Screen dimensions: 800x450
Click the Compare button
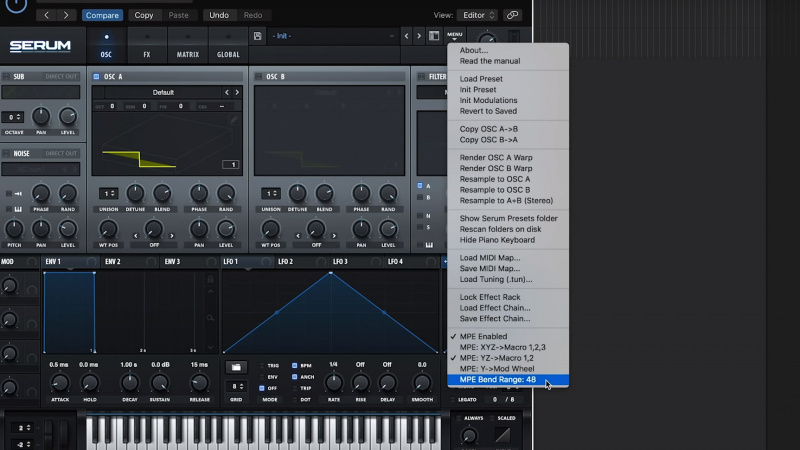(102, 15)
